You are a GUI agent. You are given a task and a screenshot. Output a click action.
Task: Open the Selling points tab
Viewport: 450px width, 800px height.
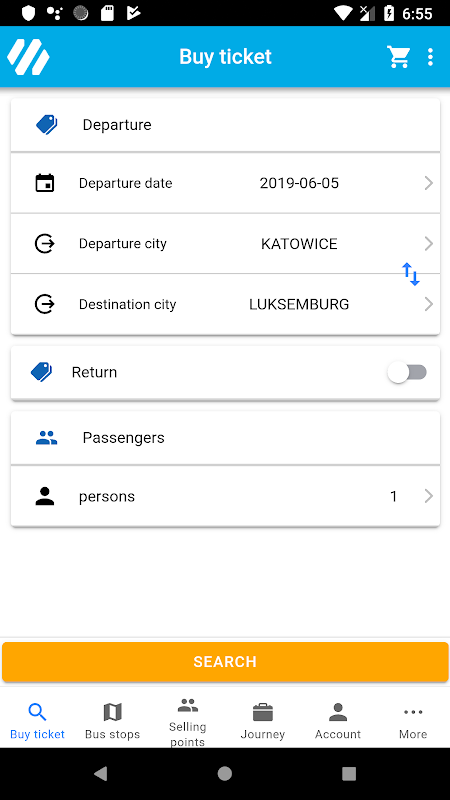[x=188, y=721]
